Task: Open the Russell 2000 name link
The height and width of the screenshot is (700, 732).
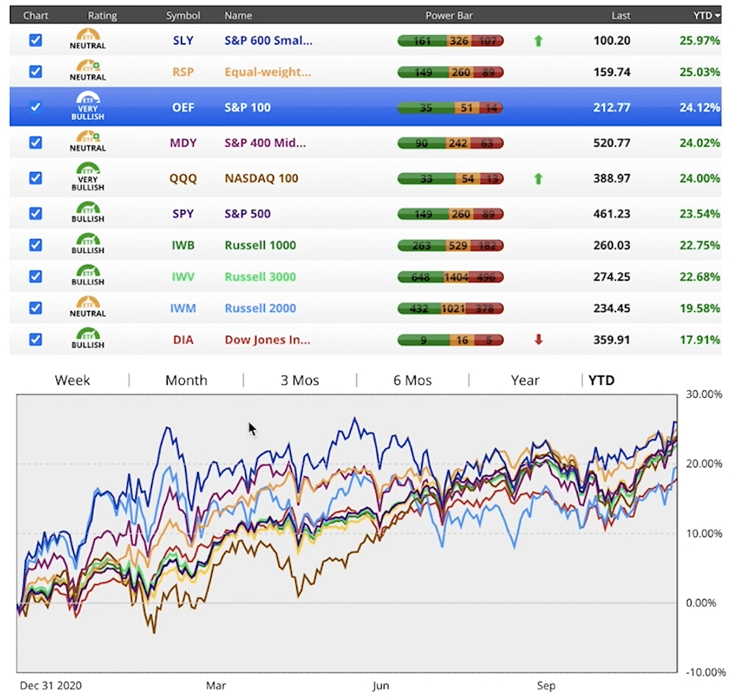Action: tap(260, 308)
